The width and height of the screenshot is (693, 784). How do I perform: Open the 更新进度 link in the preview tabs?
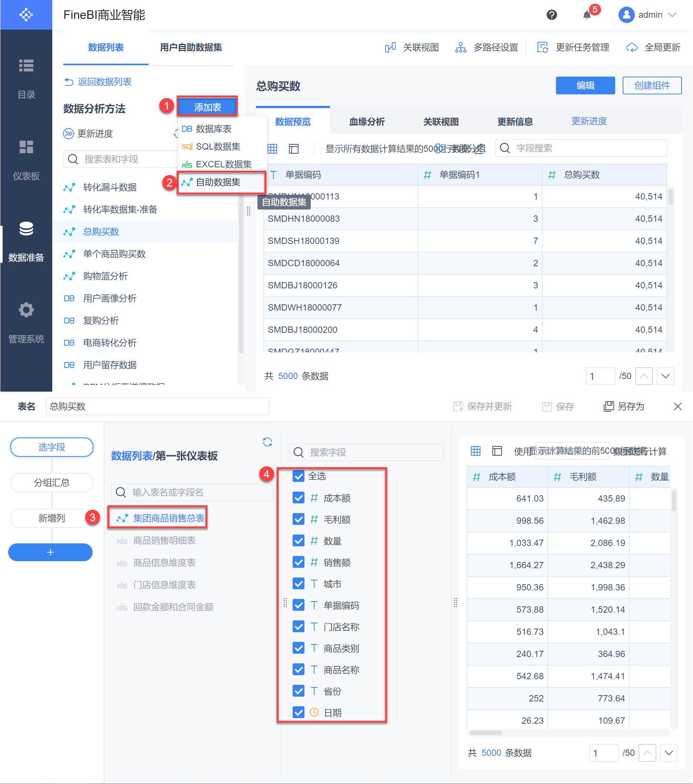589,121
